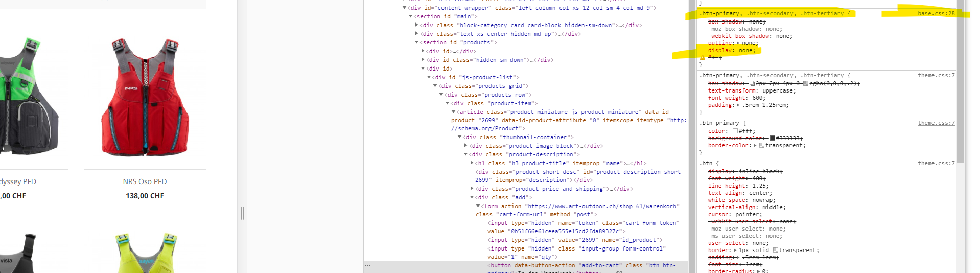Select the input name="token" DOM node
Viewport: 980px width, 273px height.
click(584, 227)
